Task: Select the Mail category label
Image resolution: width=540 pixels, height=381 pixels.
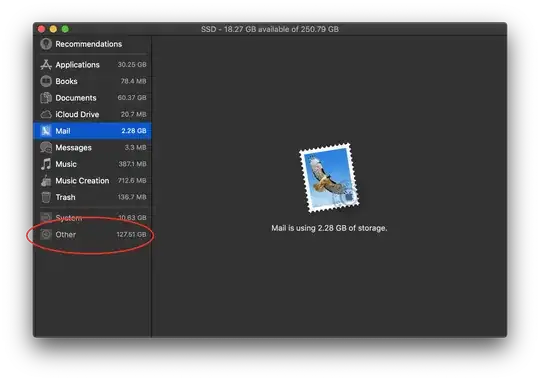Action: click(63, 131)
